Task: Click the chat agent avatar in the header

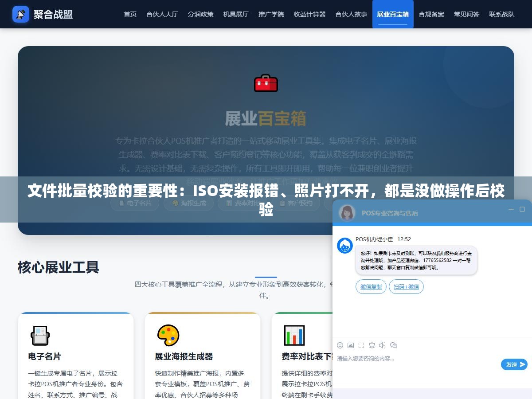Action: [347, 212]
